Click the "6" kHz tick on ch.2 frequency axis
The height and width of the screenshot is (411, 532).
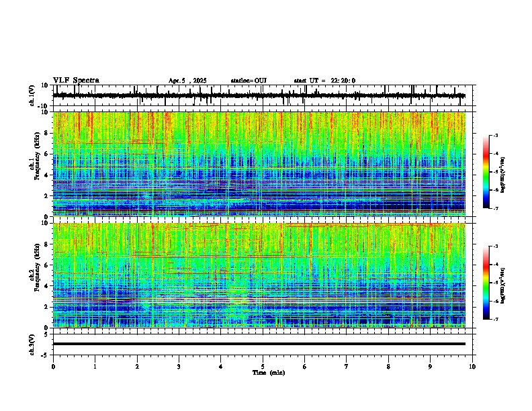(47, 265)
